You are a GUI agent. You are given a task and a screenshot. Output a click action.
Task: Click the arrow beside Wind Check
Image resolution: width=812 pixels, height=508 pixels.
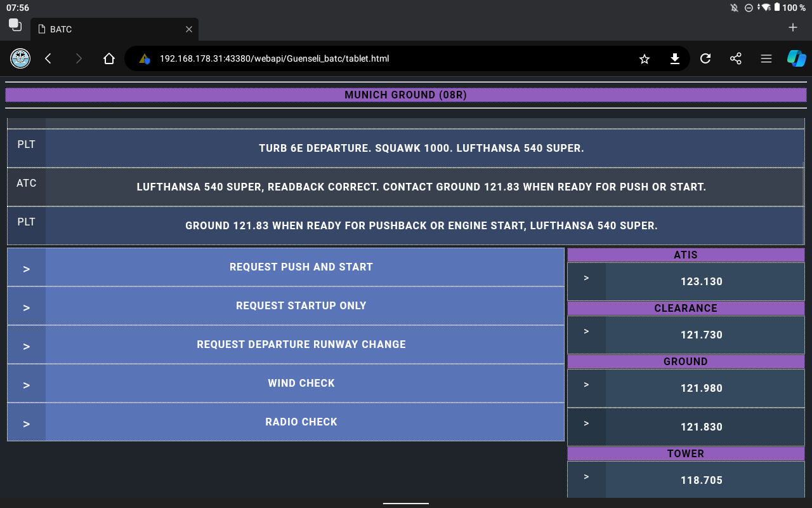click(x=27, y=385)
